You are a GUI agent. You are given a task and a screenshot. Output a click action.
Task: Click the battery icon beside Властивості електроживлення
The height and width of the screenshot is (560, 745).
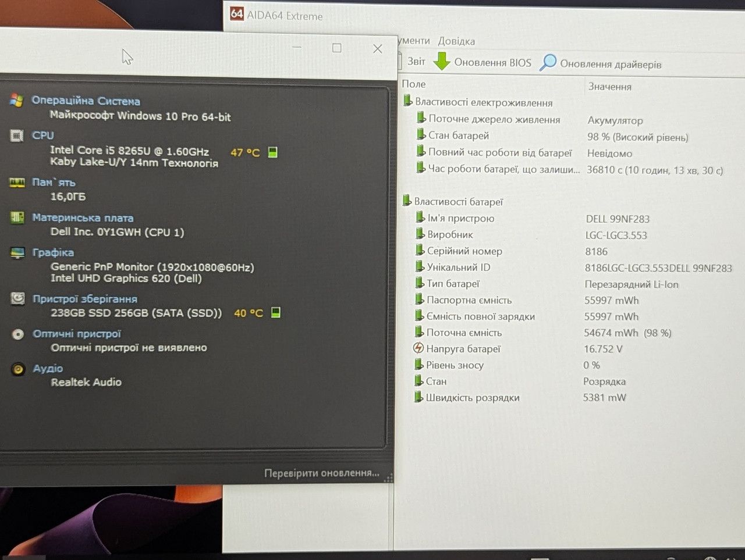[408, 101]
